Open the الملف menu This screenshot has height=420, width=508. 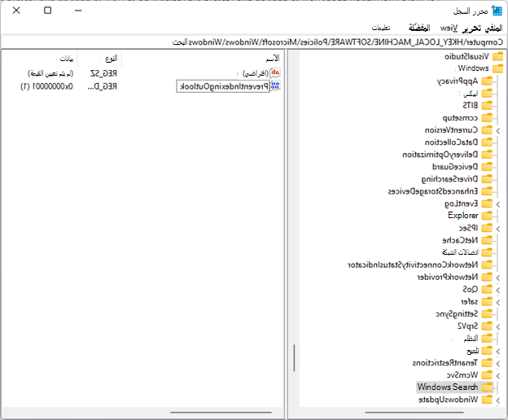tap(493, 28)
